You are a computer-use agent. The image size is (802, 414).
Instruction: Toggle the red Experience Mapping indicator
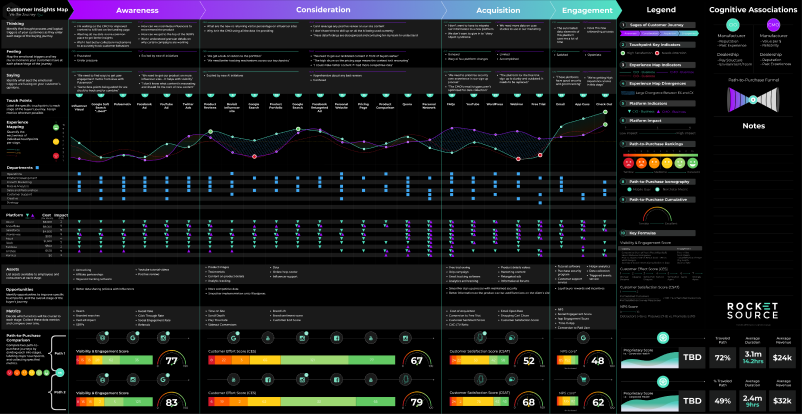(56, 156)
